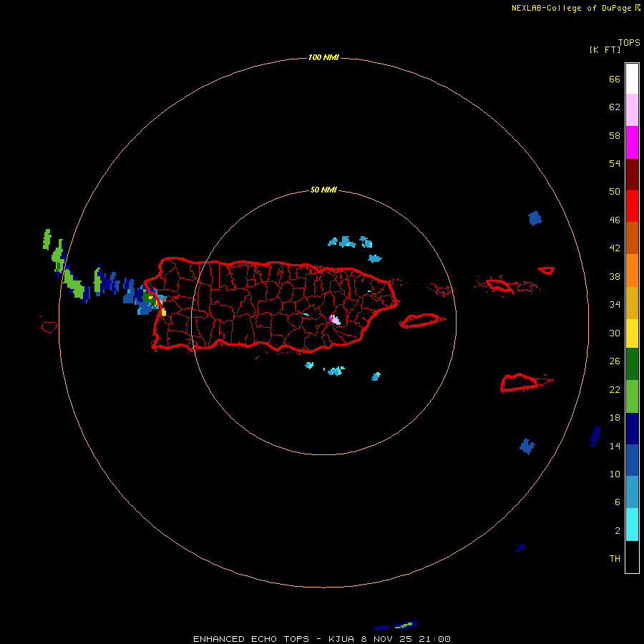This screenshot has width=644, height=644.
Task: Click the [K FT] units label
Action: click(605, 49)
